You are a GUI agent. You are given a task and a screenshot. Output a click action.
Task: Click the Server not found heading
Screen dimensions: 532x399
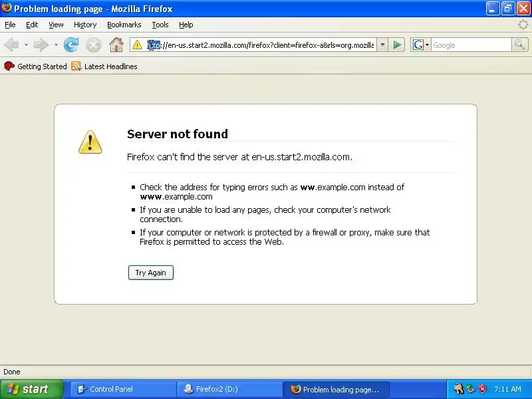click(x=178, y=134)
